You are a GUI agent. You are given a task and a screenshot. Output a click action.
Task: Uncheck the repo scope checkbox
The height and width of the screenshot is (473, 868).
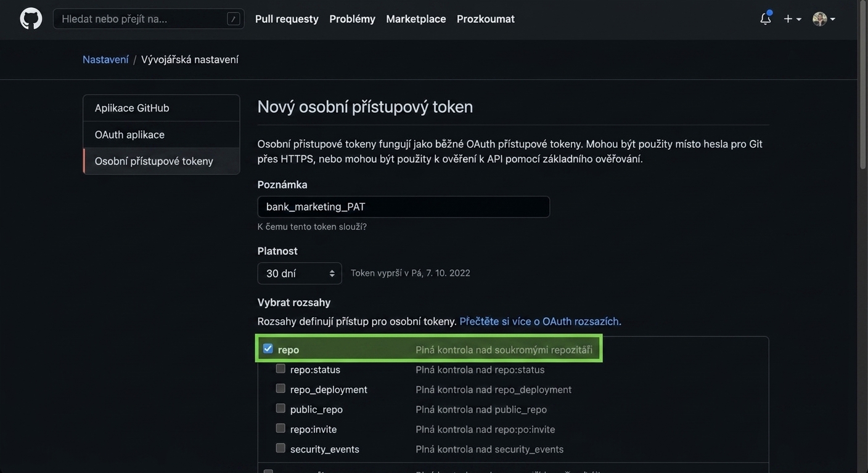pos(268,349)
